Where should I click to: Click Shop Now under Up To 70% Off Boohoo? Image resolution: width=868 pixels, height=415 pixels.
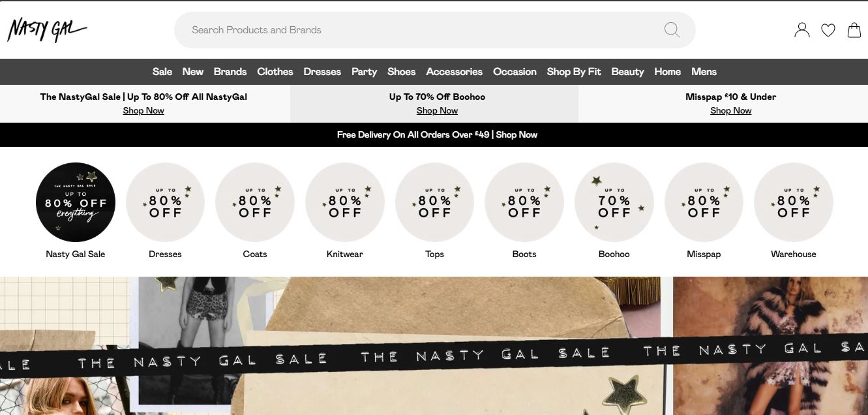tap(437, 110)
